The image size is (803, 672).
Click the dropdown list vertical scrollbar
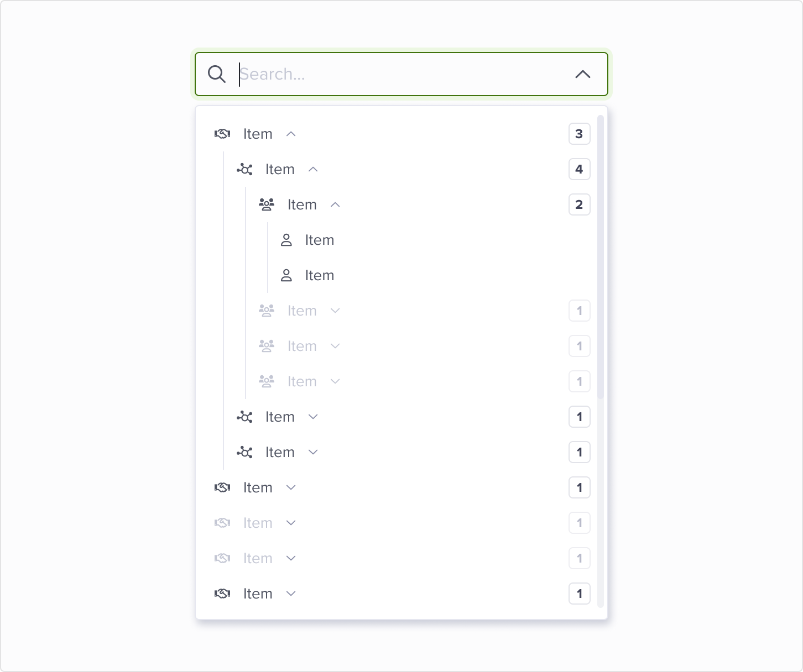tap(601, 257)
